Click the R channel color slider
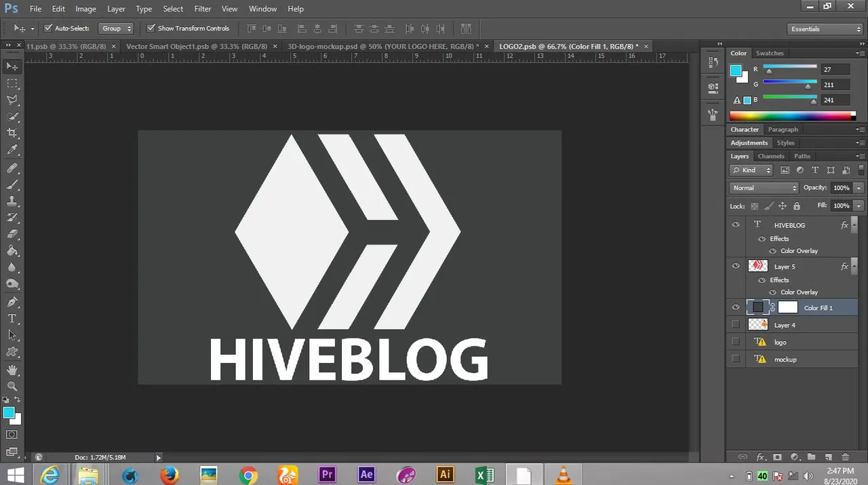The width and height of the screenshot is (868, 485). 790,67
